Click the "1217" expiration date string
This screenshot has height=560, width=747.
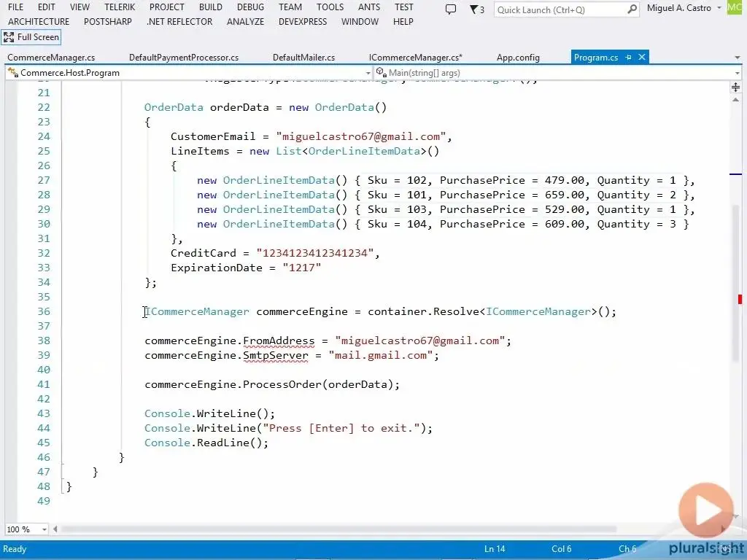pos(301,268)
